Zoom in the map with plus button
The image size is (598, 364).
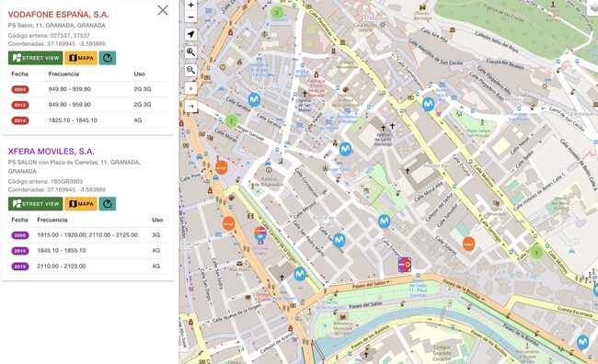coord(191,5)
